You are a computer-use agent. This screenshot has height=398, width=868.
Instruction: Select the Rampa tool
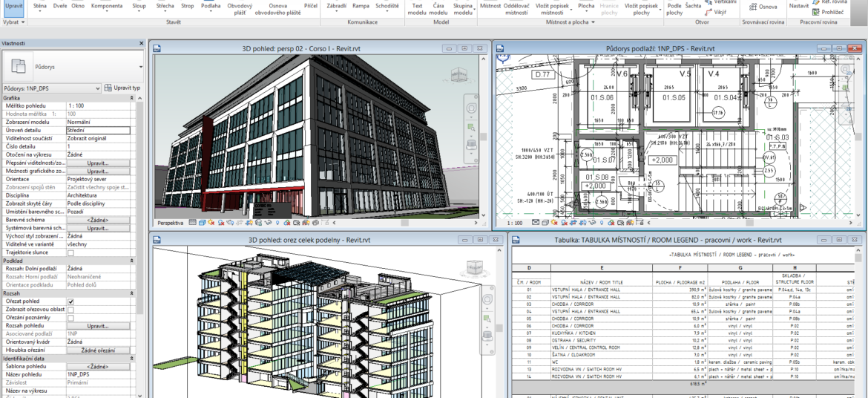361,5
